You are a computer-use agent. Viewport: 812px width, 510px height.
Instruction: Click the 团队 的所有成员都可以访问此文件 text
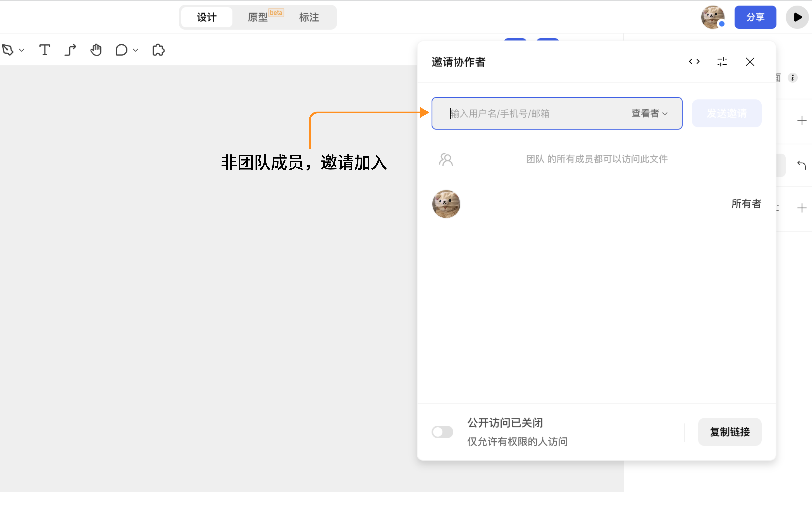click(x=597, y=159)
